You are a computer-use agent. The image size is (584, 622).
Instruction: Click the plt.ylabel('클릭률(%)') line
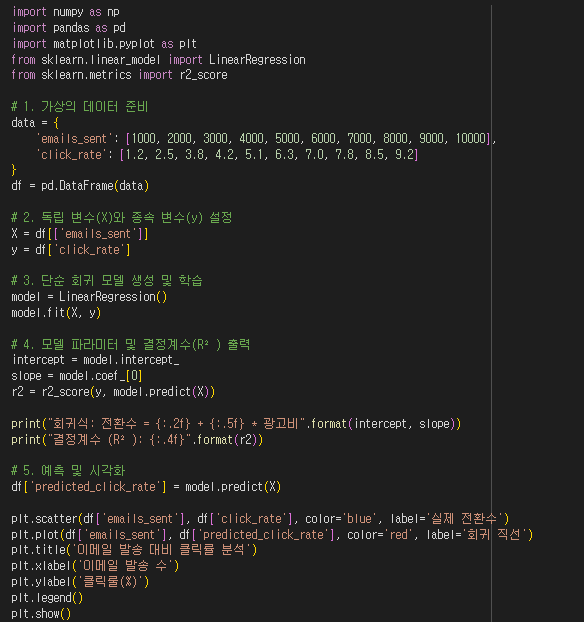(x=80, y=582)
